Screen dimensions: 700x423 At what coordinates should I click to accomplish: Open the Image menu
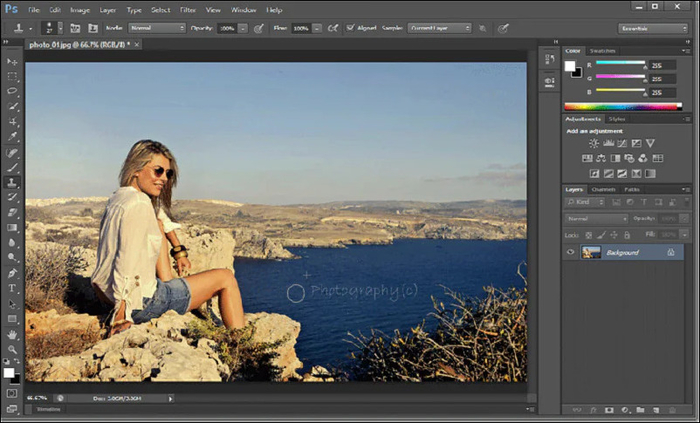pos(80,10)
